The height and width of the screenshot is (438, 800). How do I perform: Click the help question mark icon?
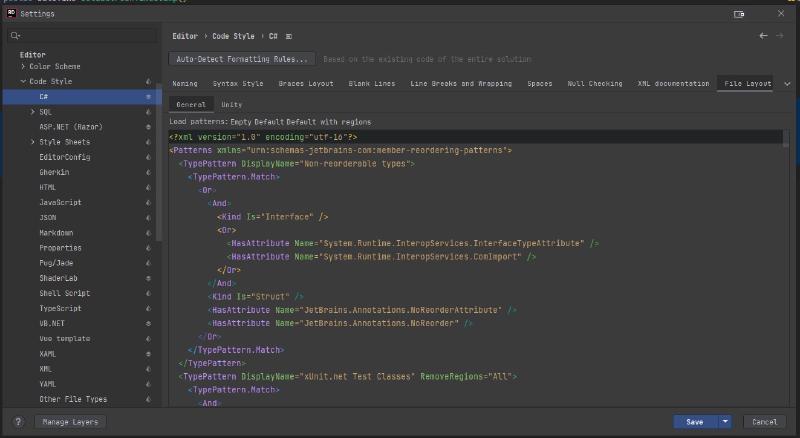click(18, 422)
